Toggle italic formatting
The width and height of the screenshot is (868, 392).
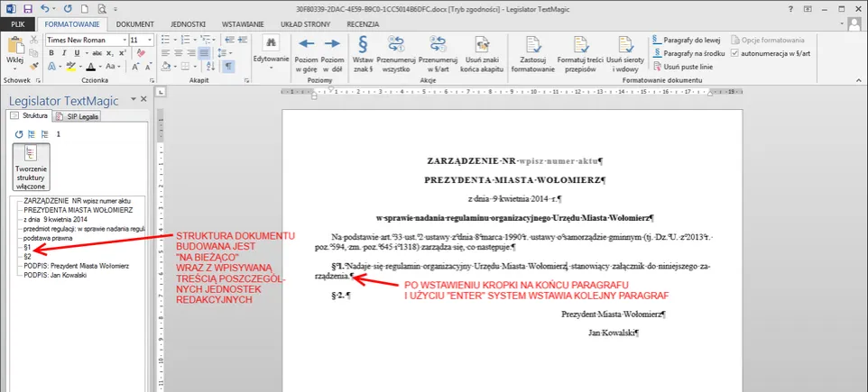tap(64, 53)
